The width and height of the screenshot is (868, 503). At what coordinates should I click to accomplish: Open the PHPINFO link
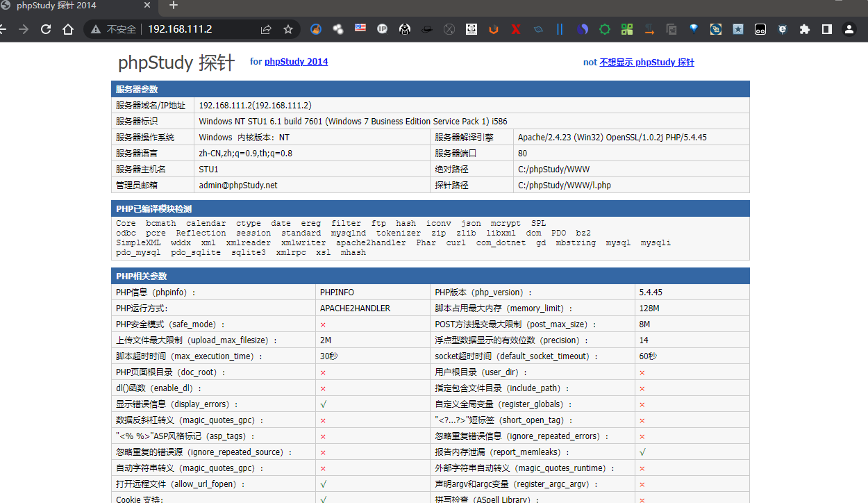(x=337, y=292)
